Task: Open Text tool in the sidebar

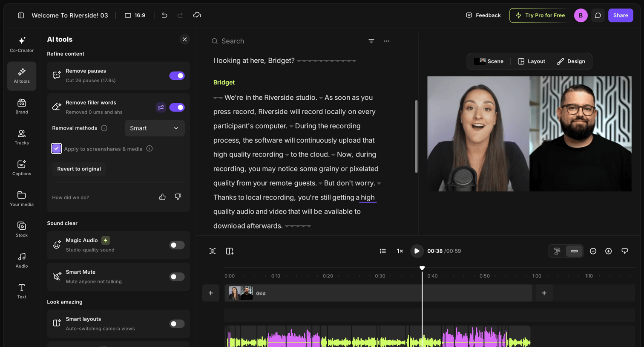Action: click(x=22, y=291)
